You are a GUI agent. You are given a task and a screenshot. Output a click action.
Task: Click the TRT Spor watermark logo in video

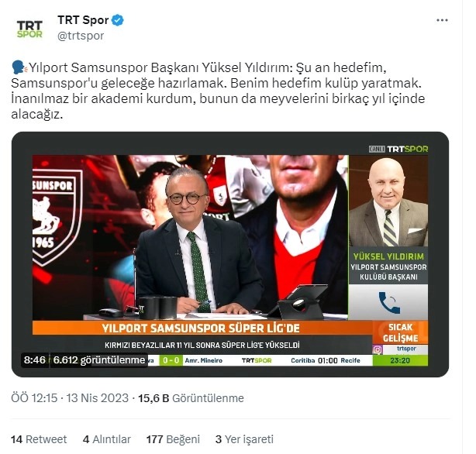[398, 149]
